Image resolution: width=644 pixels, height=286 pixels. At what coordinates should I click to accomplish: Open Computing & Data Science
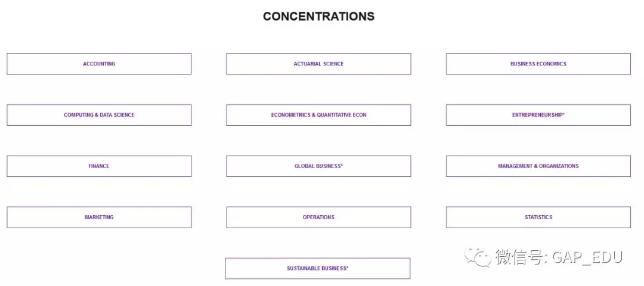click(99, 115)
